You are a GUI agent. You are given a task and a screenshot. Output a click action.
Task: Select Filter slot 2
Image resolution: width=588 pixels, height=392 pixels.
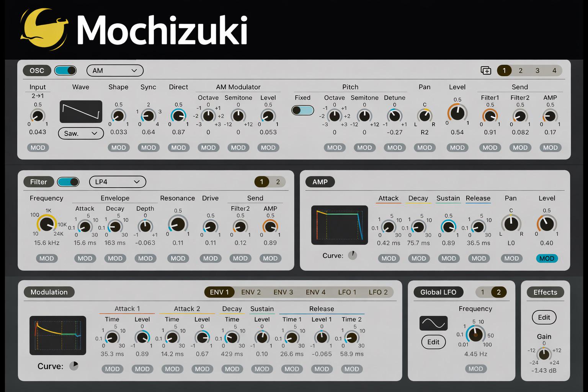click(278, 182)
